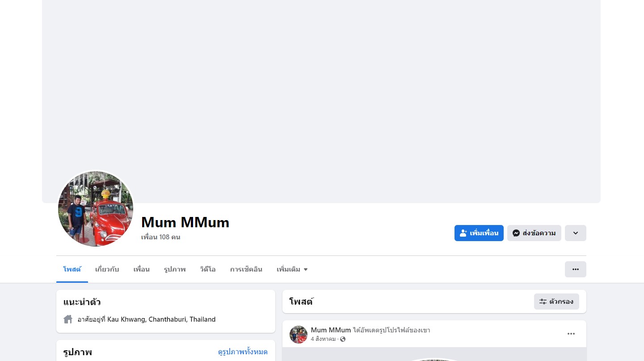The width and height of the screenshot is (644, 361).
Task: Click the See all photos (ดูรูปภาพทั้งหมด) link
Action: (x=243, y=352)
